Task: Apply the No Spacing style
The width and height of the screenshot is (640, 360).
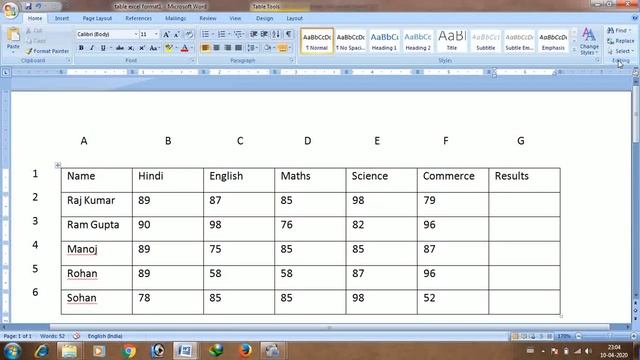Action: point(350,41)
